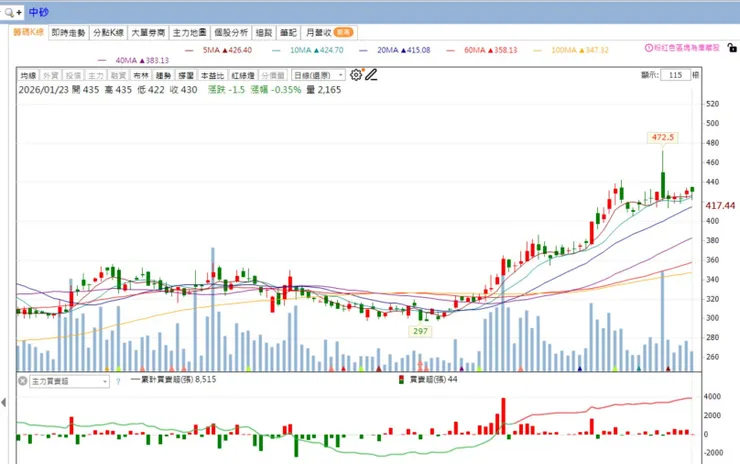Click the tallest red bar in 主力買賣超 chart

[x=503, y=416]
